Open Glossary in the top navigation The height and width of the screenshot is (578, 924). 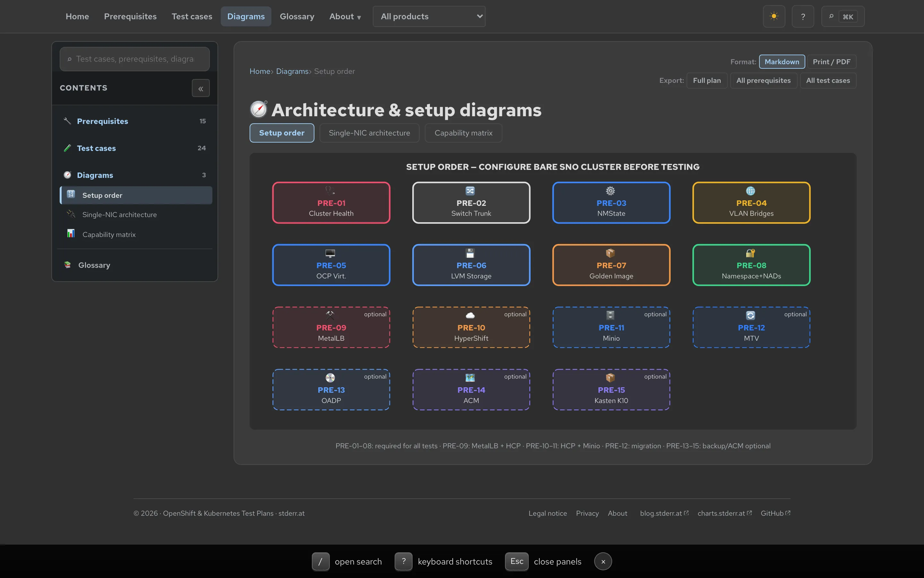tap(297, 16)
